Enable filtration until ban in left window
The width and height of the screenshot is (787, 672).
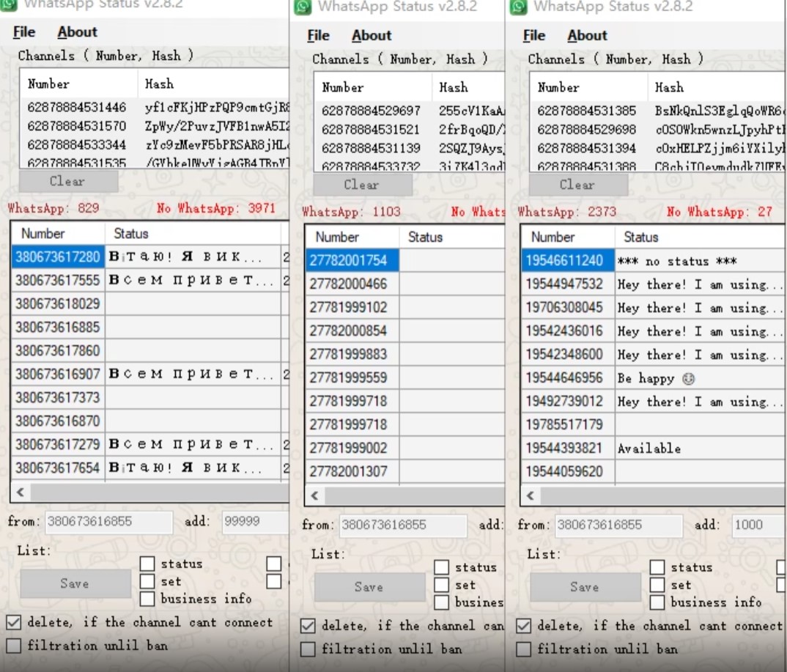13,646
